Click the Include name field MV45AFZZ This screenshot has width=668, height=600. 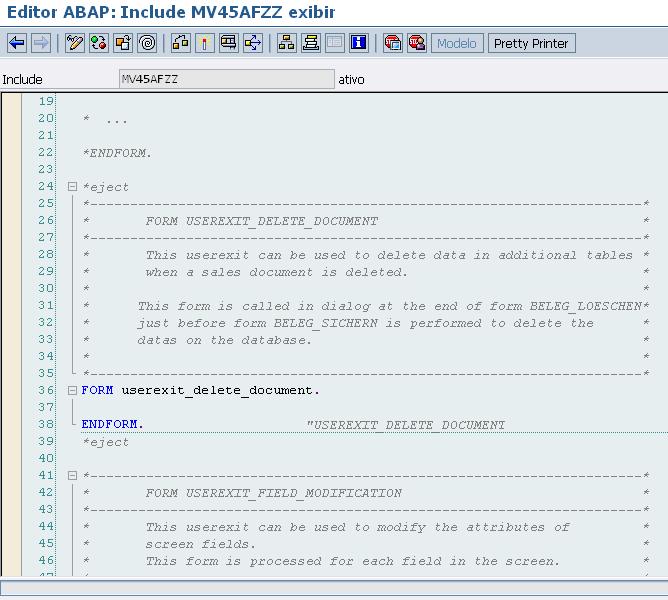pos(226,79)
